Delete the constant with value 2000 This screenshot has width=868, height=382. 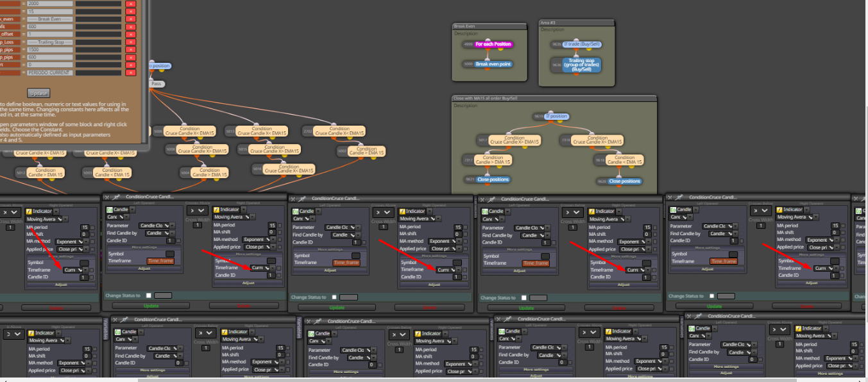point(131,4)
